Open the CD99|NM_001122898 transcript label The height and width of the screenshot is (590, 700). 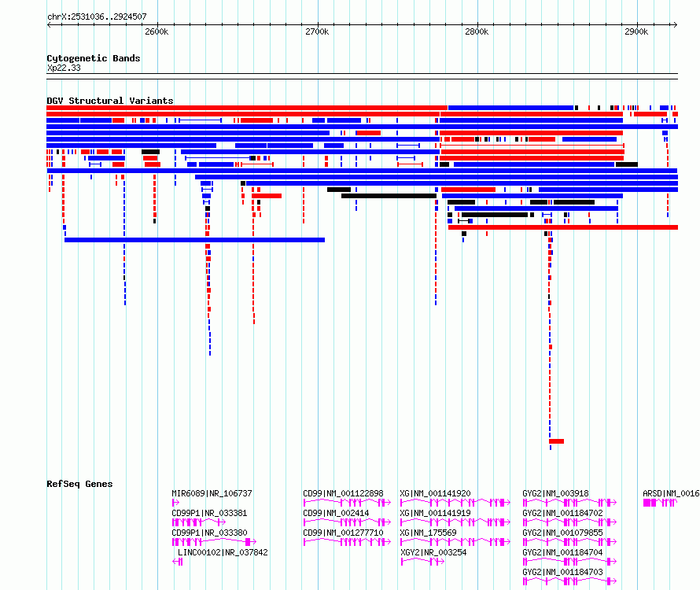[x=343, y=493]
